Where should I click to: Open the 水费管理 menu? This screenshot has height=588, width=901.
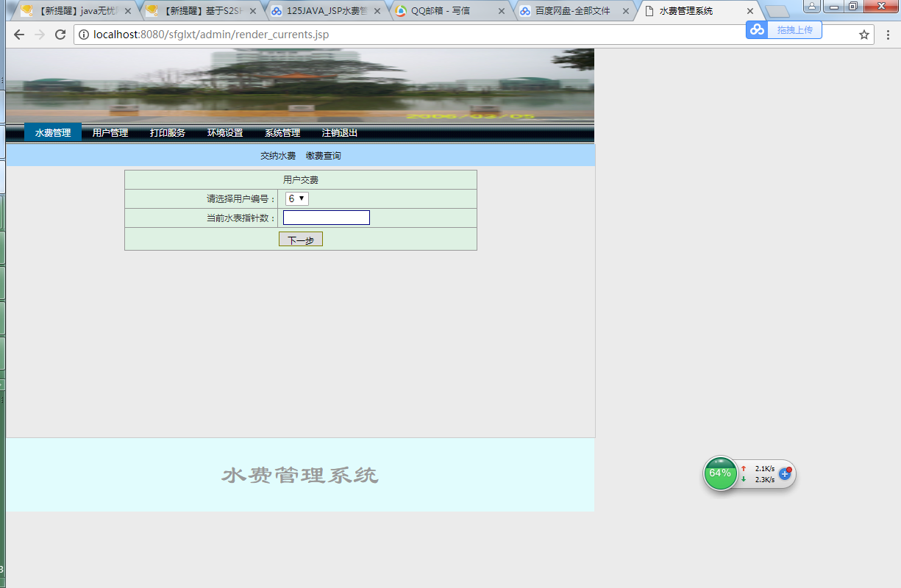(53, 133)
